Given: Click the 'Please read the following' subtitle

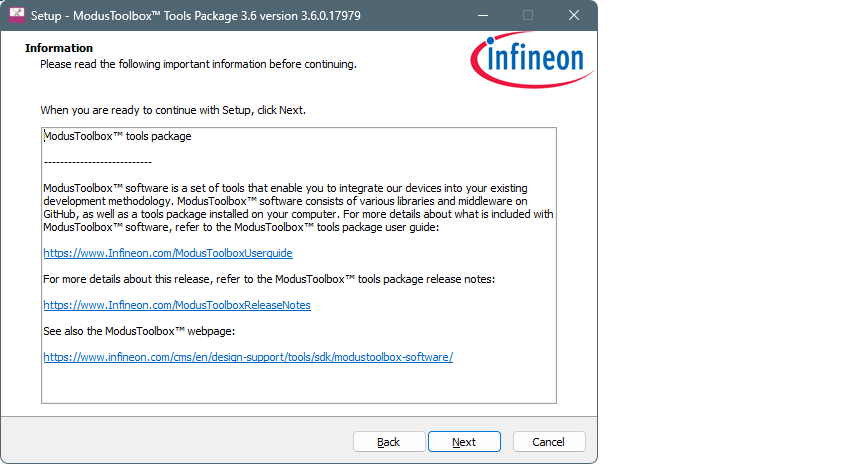Looking at the screenshot, I should click(x=198, y=64).
